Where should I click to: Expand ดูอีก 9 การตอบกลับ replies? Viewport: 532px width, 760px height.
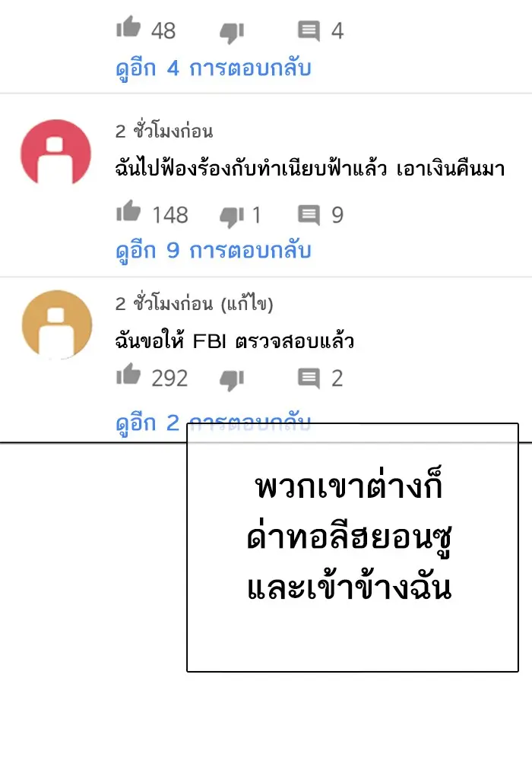coord(214,251)
